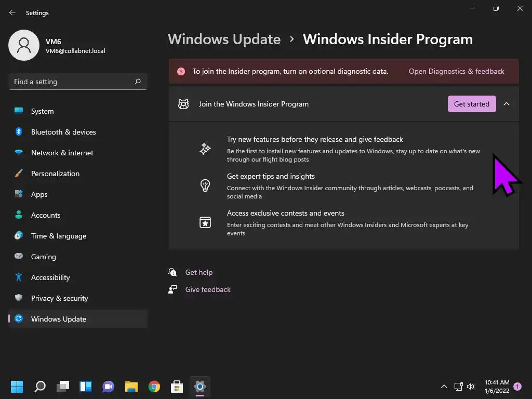The width and height of the screenshot is (532, 399).
Task: Open the Start menu from the taskbar
Action: coord(17,387)
